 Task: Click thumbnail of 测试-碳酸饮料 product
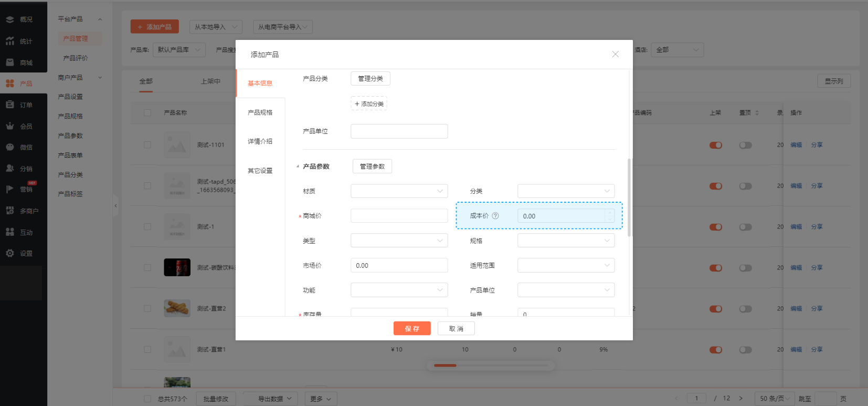177,267
